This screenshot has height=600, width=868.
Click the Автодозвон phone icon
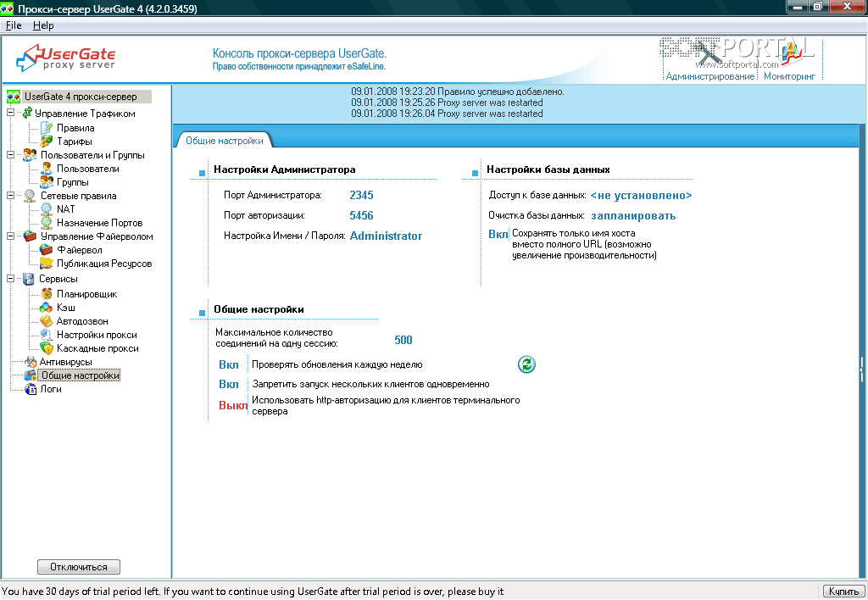pos(47,321)
